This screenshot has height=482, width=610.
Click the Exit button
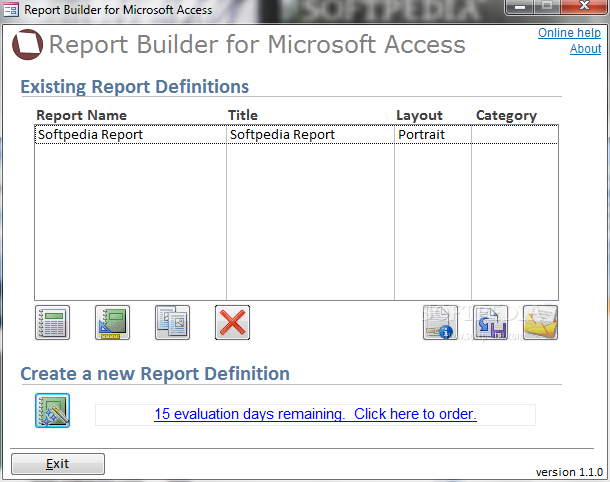[58, 464]
